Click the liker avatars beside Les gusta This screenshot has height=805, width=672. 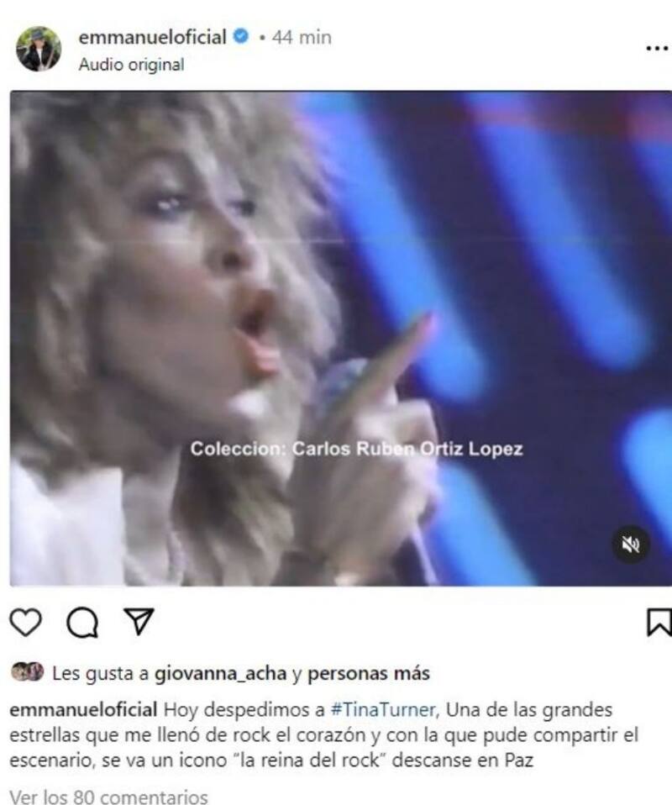[x=27, y=672]
